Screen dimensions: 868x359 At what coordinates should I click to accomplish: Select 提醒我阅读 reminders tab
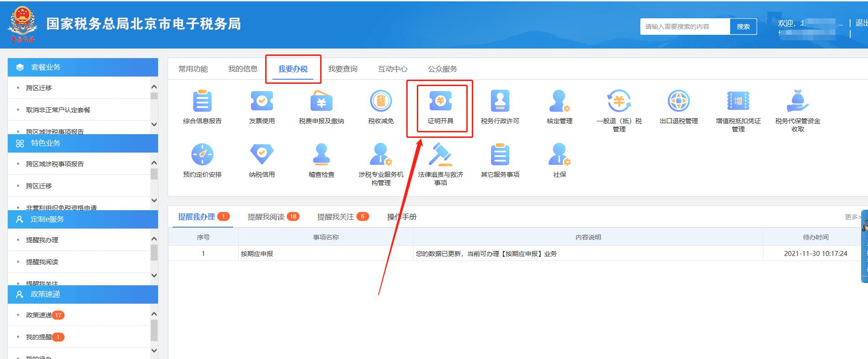273,217
